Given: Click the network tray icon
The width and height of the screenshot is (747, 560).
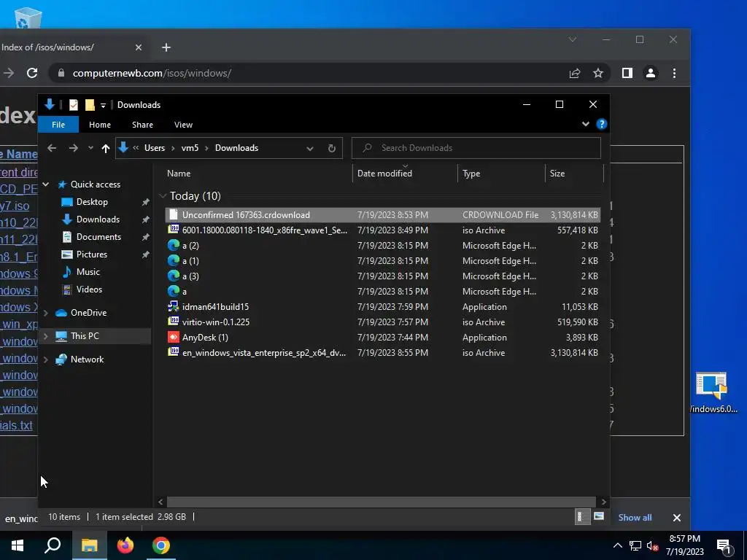Looking at the screenshot, I should (635, 546).
